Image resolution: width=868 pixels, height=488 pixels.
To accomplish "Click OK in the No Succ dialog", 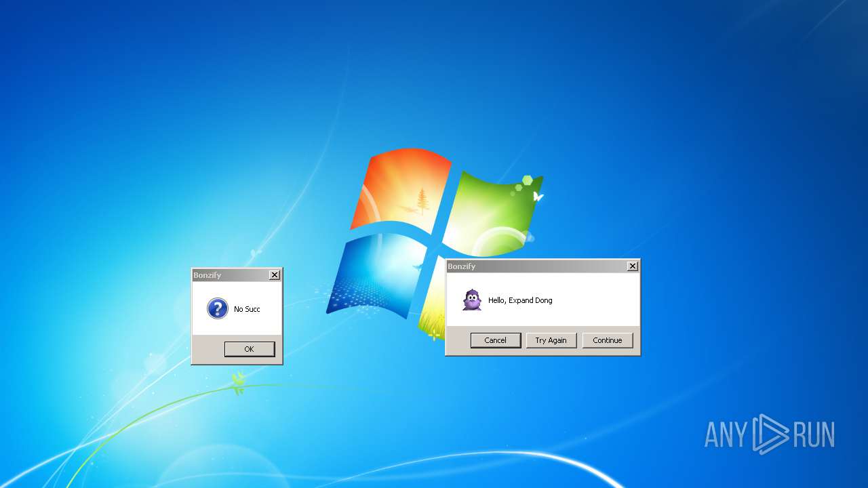I will click(x=250, y=349).
